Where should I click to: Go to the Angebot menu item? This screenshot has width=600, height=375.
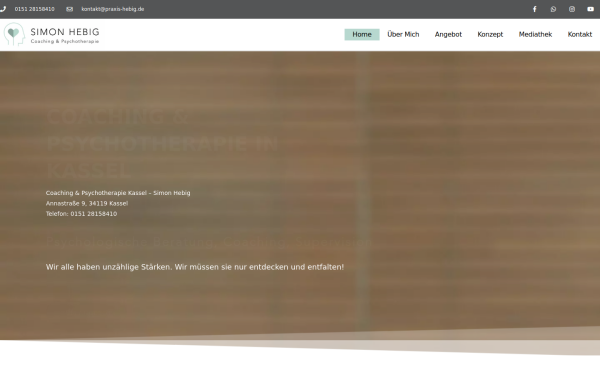point(448,34)
